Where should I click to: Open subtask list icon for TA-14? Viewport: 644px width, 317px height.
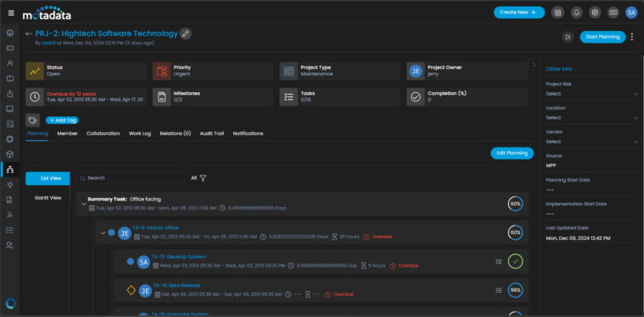[x=499, y=290]
